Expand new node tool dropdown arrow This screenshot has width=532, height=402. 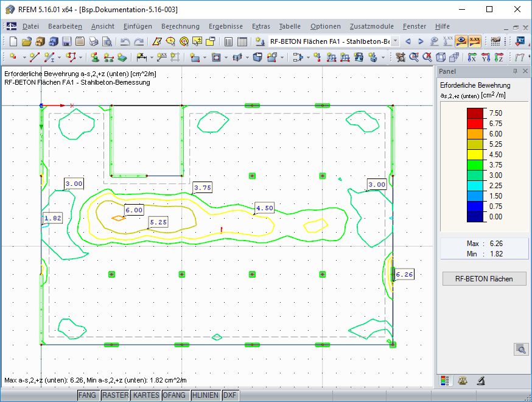point(24,57)
